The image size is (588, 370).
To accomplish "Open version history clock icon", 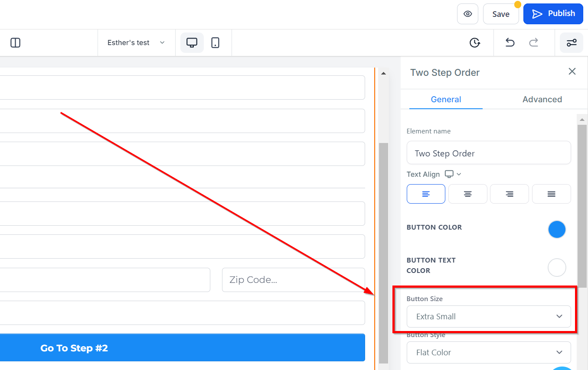I will [x=475, y=42].
